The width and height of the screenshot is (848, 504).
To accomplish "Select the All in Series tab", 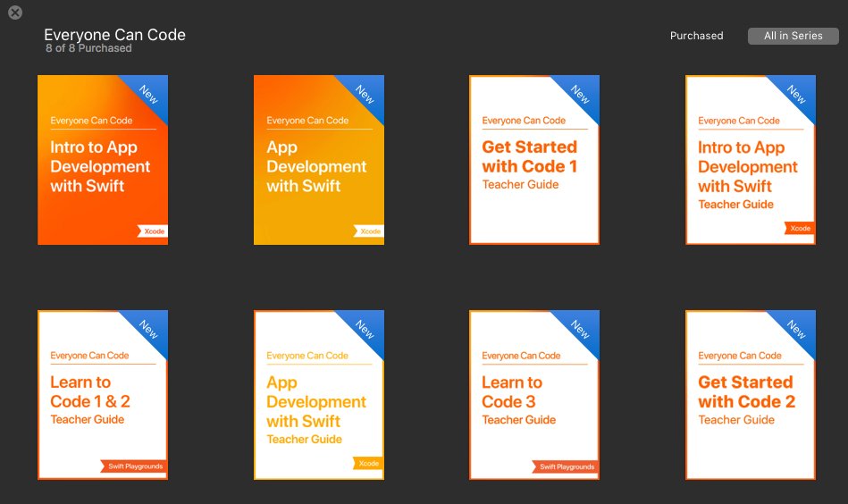I will (x=793, y=36).
